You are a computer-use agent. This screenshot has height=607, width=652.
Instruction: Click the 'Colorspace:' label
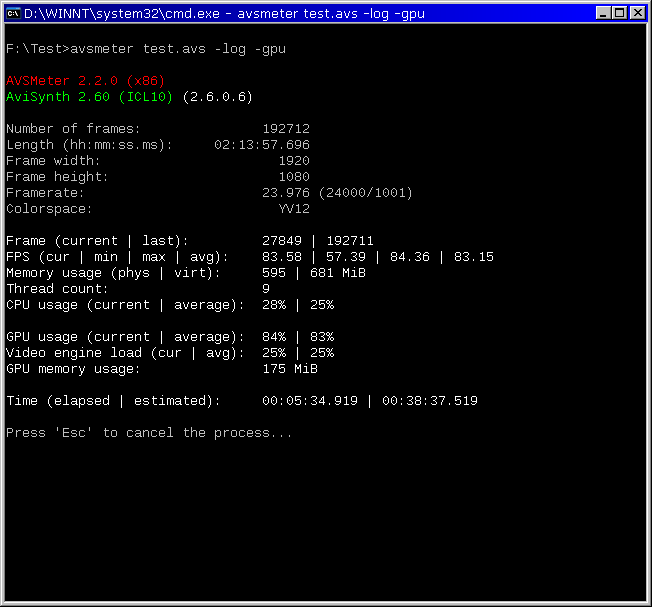coord(49,209)
